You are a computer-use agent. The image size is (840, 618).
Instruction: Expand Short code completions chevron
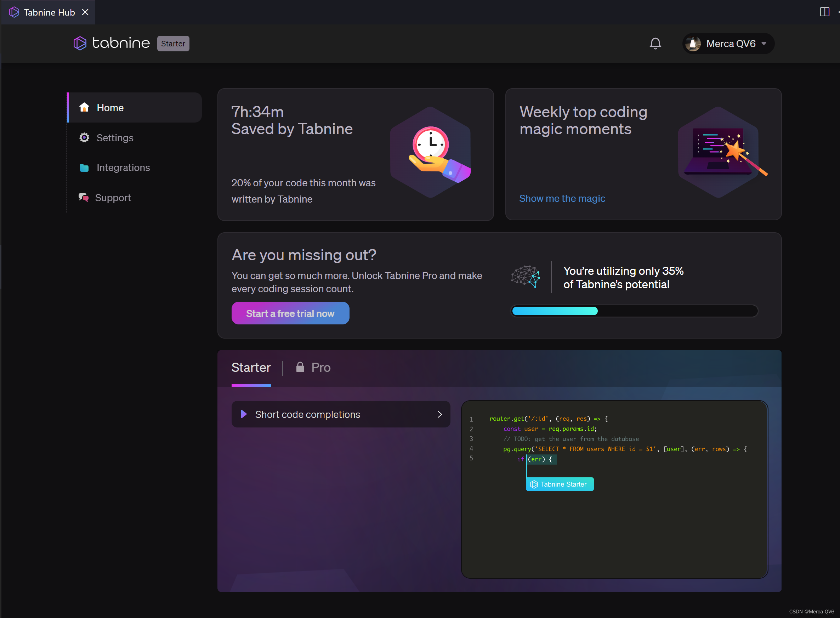click(439, 414)
